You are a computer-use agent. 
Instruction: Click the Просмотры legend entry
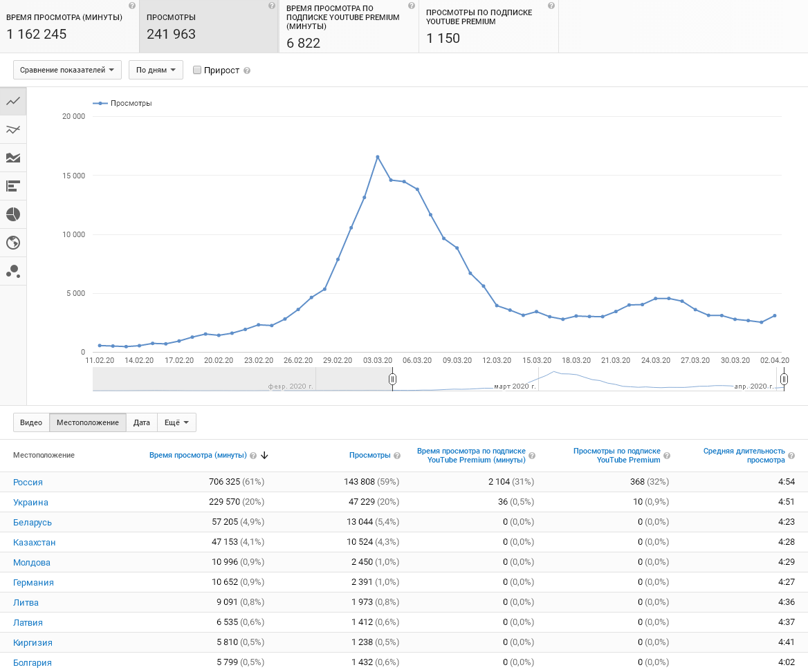tap(122, 103)
